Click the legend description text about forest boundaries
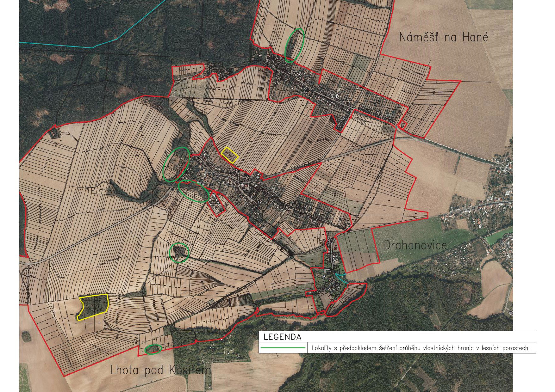The width and height of the screenshot is (555, 392). point(420,348)
